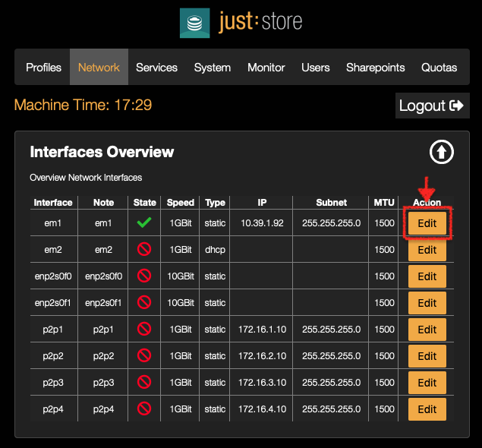Select IP address 172.16.3.10

[x=262, y=383]
